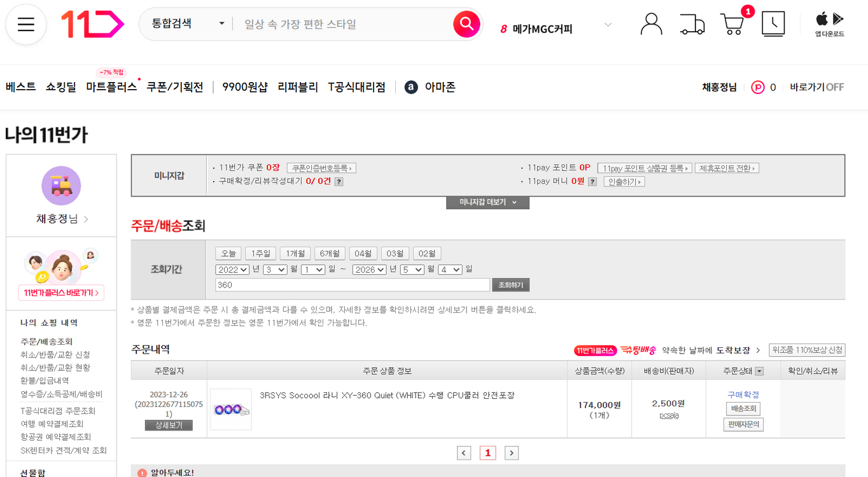This screenshot has height=477, width=868.
Task: Open 쿠폰/기획전 menu
Action: (x=175, y=87)
